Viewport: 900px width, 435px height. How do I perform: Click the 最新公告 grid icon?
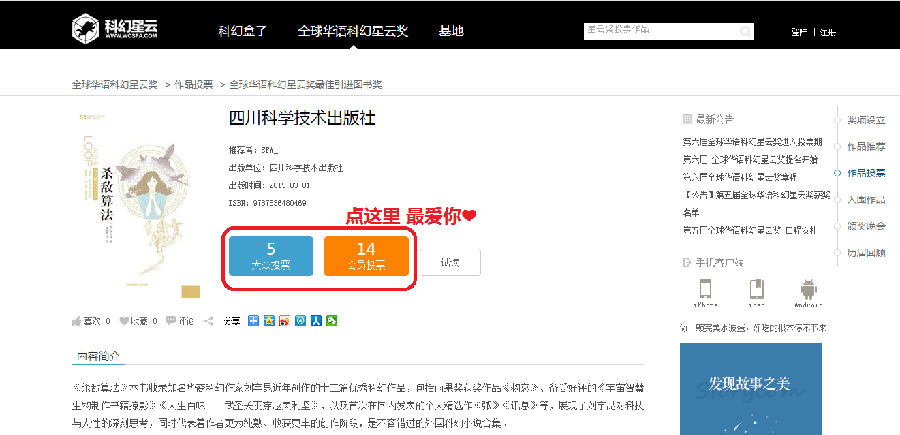tap(687, 119)
